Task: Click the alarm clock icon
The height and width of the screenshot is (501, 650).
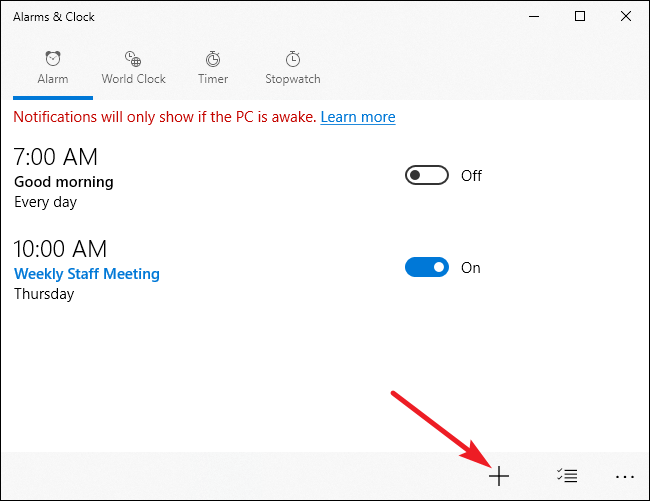Action: (53, 58)
